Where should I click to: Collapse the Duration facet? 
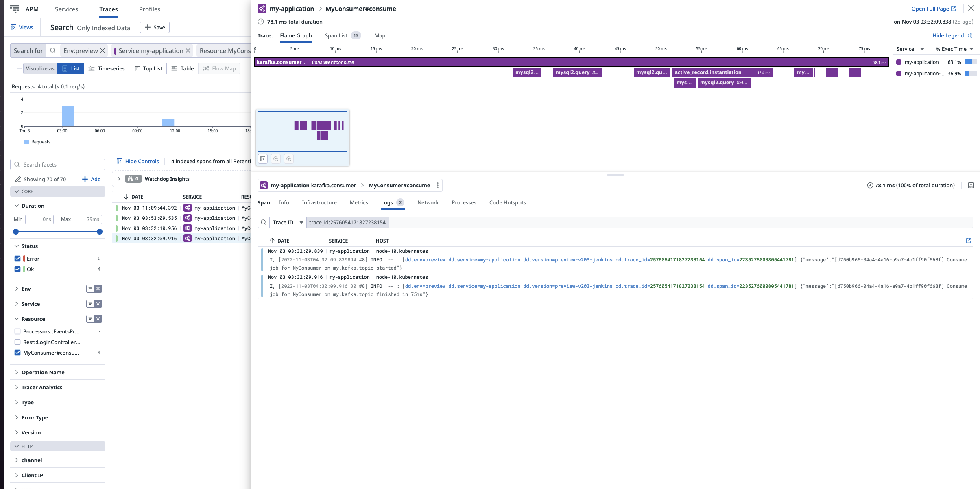click(17, 206)
